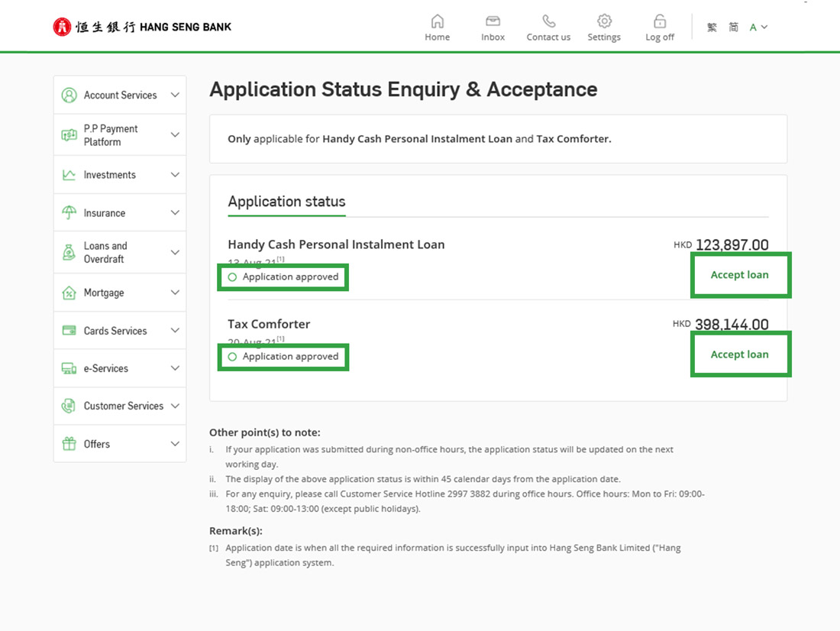Open the Account Services menu

pyautogui.click(x=120, y=95)
